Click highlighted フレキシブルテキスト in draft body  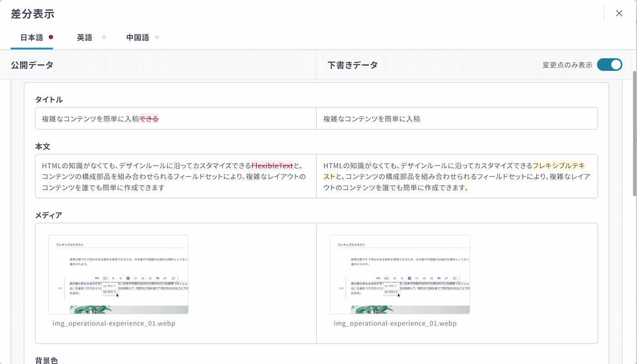(x=558, y=165)
